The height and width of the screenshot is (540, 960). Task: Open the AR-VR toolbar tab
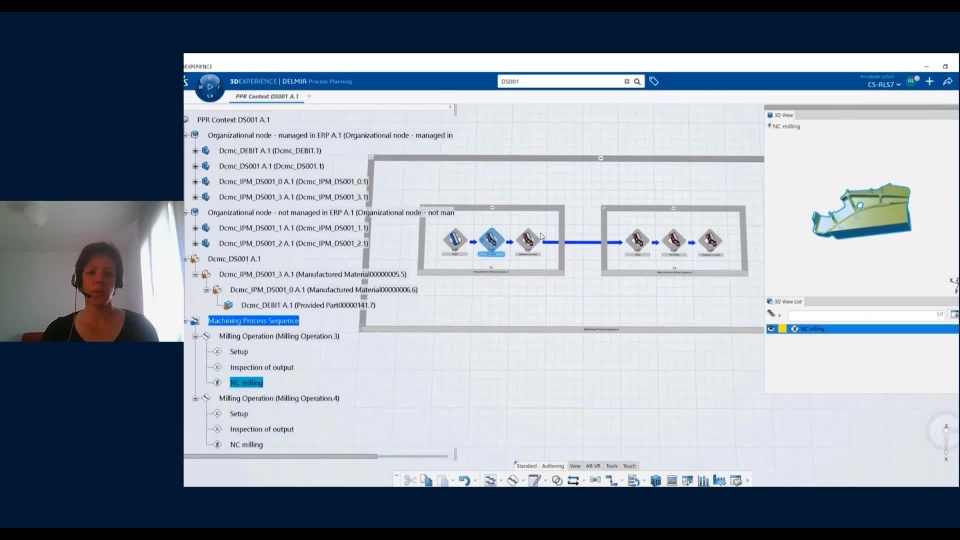[x=593, y=466]
